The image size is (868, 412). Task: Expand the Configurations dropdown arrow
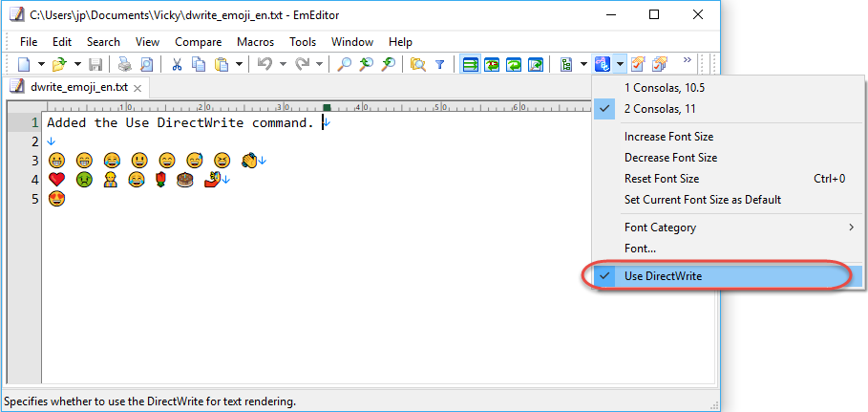click(582, 64)
